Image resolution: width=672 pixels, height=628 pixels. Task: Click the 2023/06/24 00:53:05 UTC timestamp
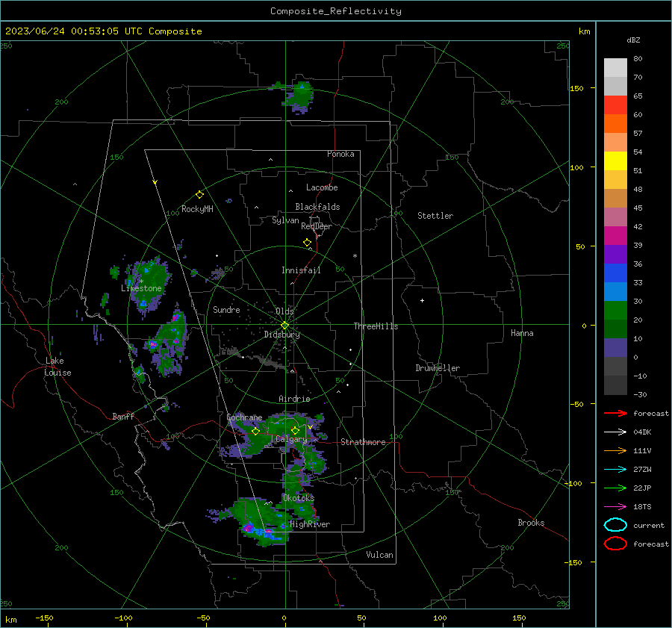pos(65,31)
